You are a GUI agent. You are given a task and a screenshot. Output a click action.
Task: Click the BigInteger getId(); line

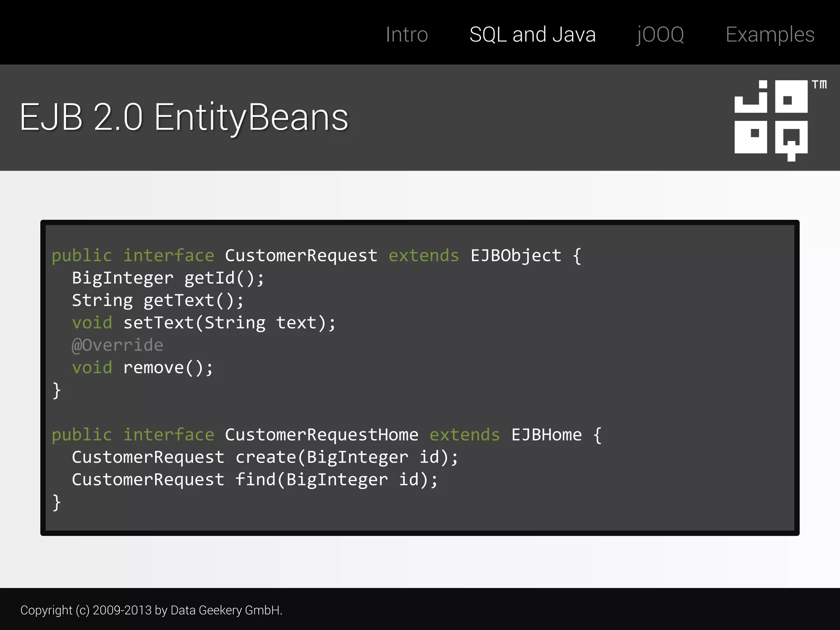click(168, 278)
